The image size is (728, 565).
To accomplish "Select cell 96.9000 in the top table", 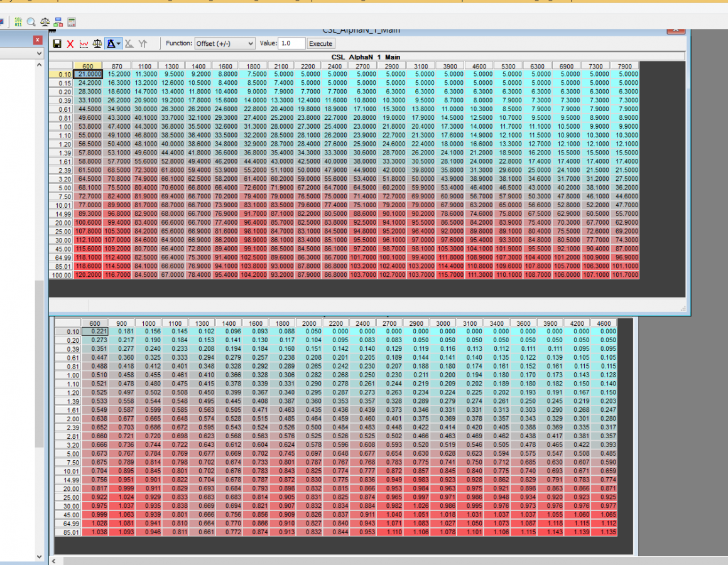I will click(624, 257).
